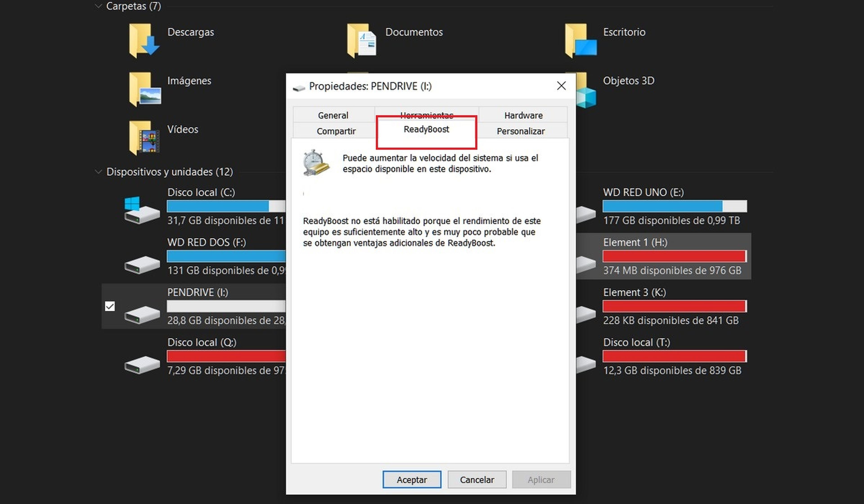Switch to the General tab
Screen dimensions: 864x504
[333, 115]
